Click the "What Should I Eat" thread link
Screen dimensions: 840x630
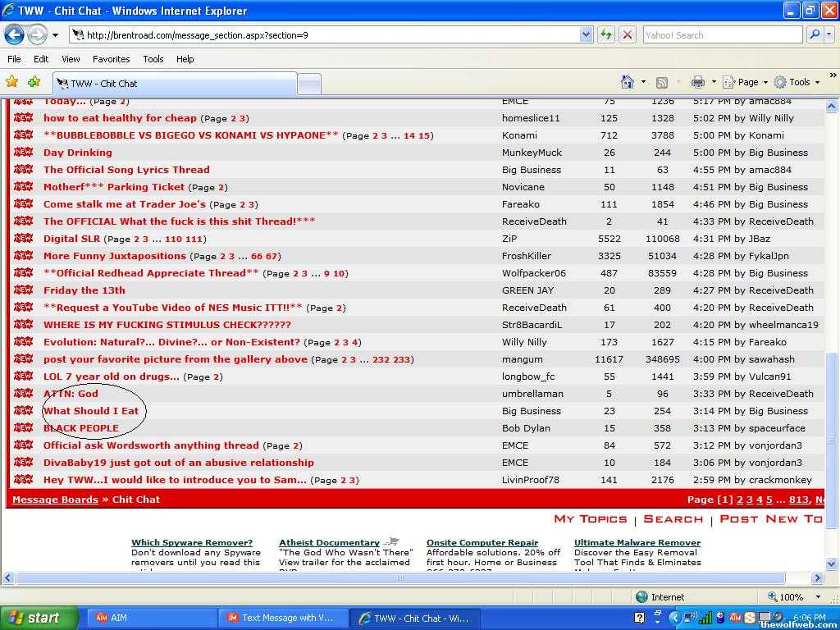[x=91, y=411]
